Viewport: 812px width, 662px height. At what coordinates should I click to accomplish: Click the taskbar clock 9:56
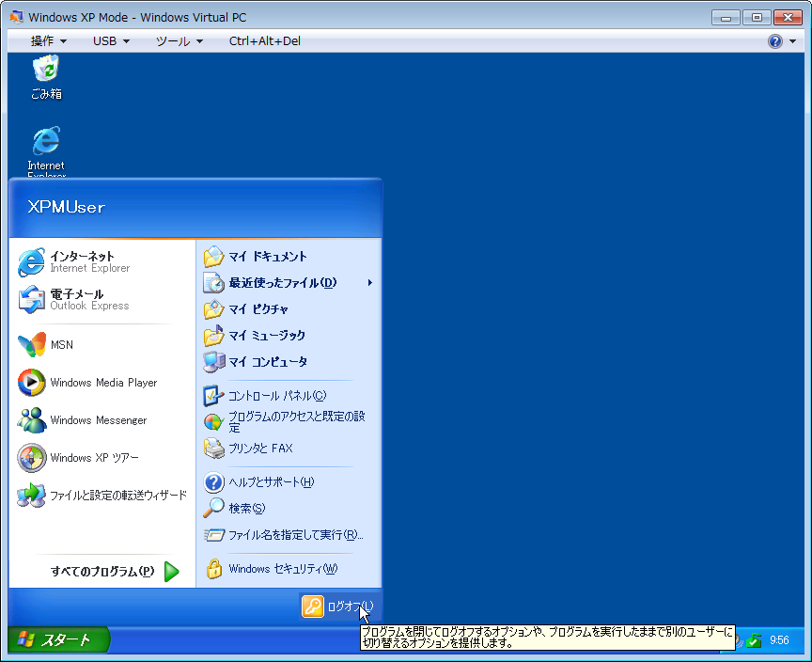[x=779, y=640]
